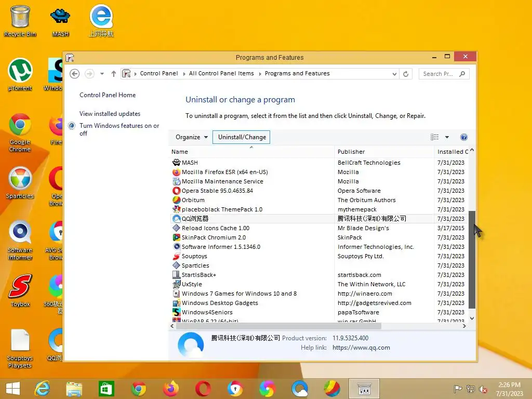Select Reload Icons Cache 1.00 entry
Viewport: 532px width, 399px height.
318,228
